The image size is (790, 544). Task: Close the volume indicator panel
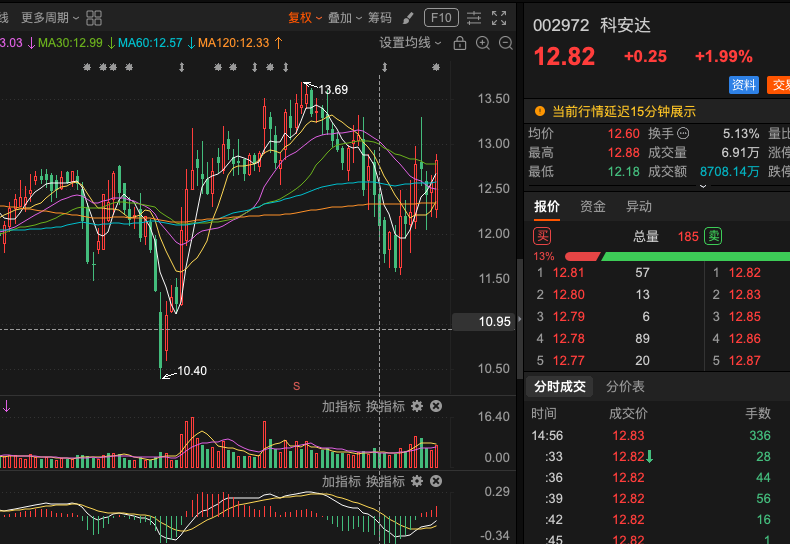(436, 406)
